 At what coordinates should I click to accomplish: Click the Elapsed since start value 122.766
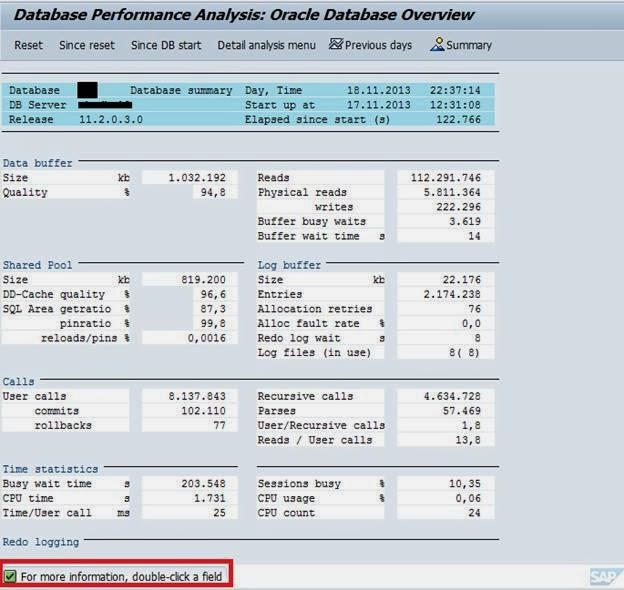458,119
